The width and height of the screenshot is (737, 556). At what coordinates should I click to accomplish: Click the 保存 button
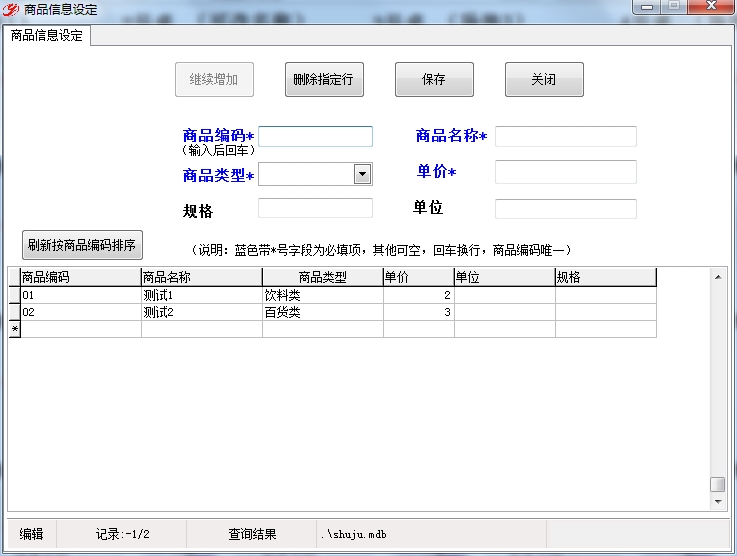[x=434, y=80]
